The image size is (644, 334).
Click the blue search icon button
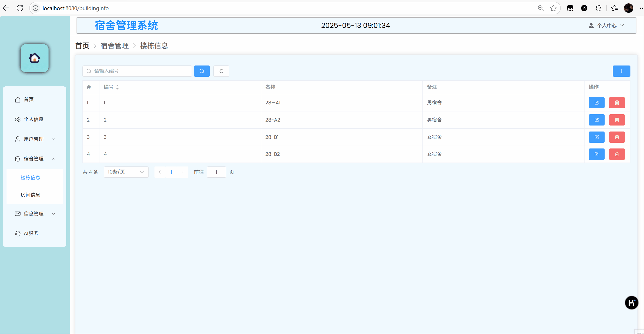click(x=202, y=71)
